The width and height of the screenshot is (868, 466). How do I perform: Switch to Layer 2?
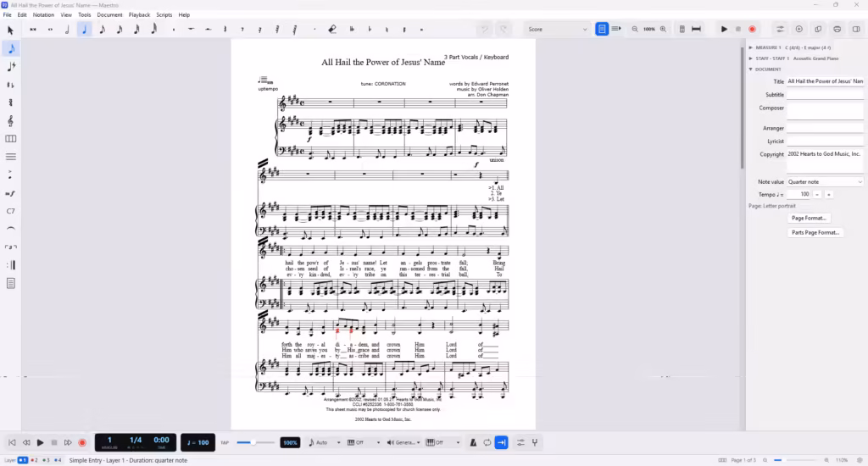34,460
